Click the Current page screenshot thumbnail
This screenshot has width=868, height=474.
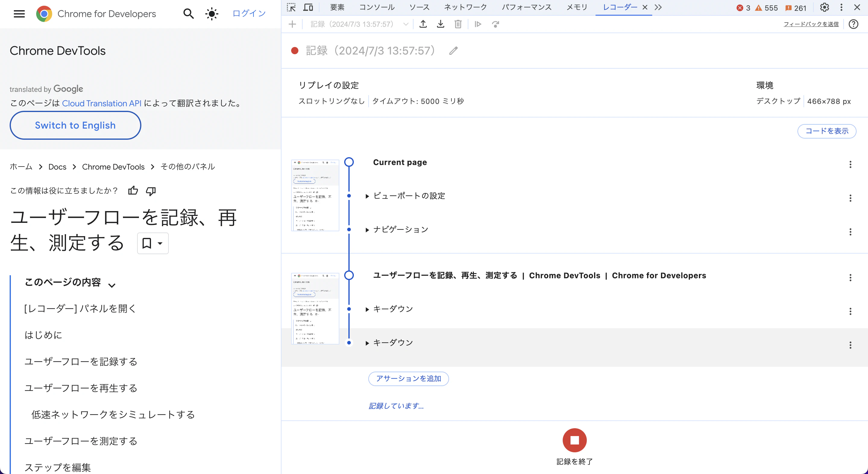click(315, 195)
